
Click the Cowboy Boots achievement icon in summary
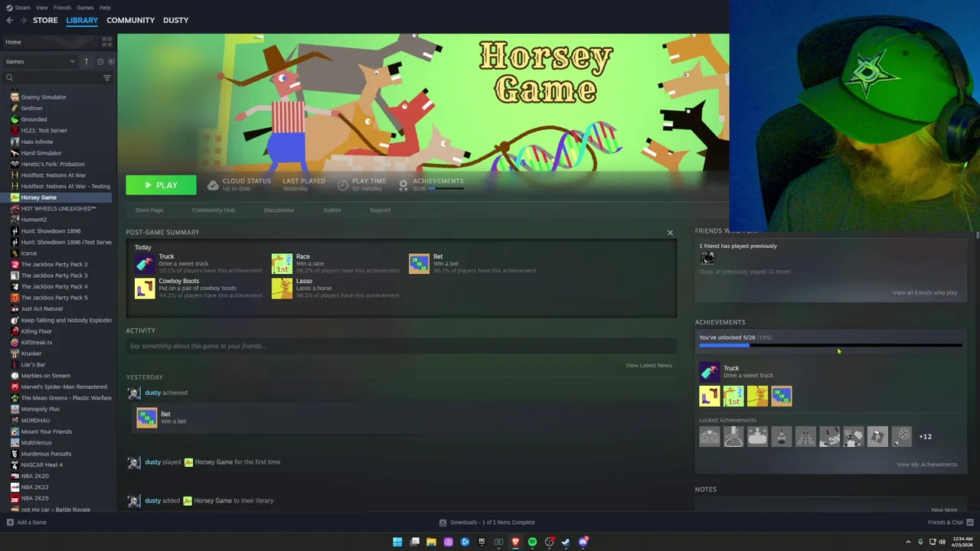(145, 289)
